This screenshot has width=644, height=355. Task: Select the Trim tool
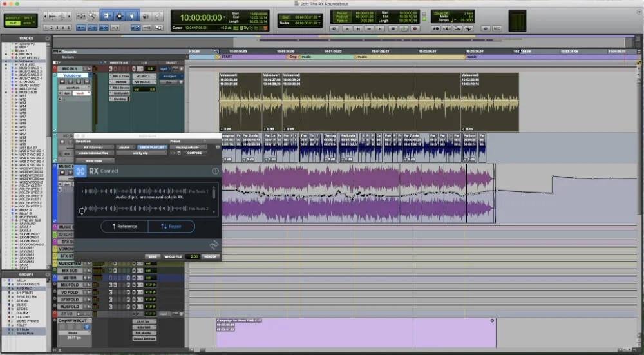[107, 16]
